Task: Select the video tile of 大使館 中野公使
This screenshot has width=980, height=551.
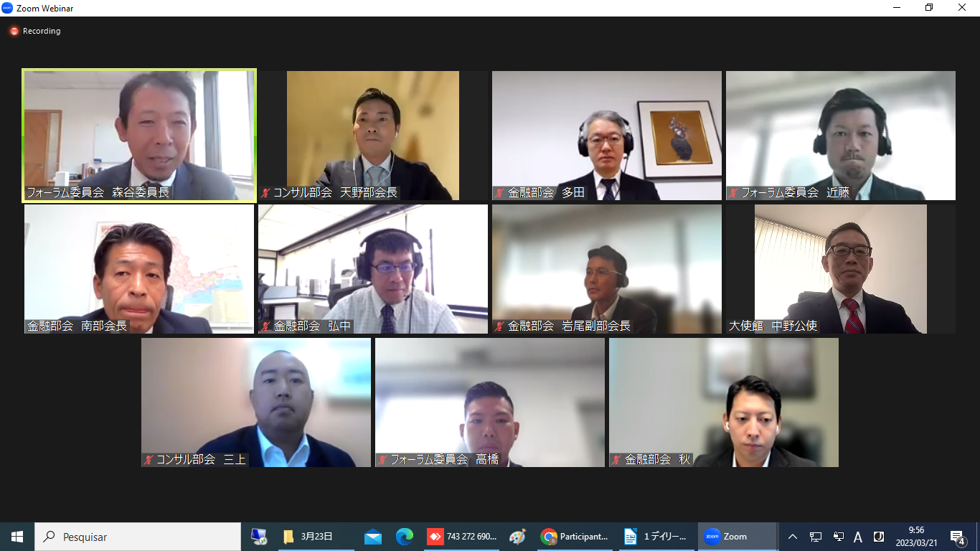Action: pyautogui.click(x=840, y=269)
